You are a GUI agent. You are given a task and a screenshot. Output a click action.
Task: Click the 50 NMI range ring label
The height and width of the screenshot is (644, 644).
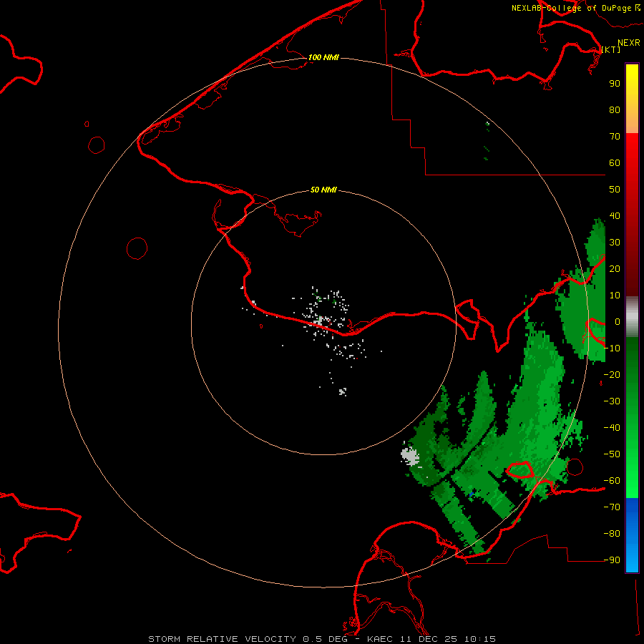(x=323, y=190)
